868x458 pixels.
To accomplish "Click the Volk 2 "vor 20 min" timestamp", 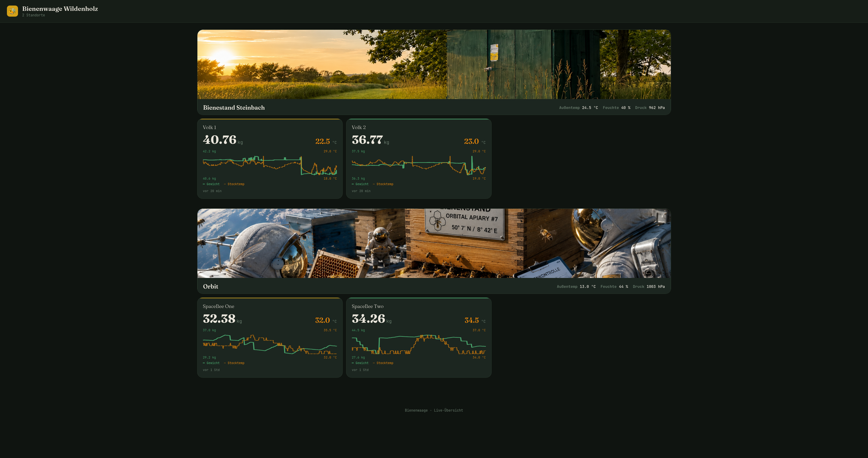I will tap(361, 191).
